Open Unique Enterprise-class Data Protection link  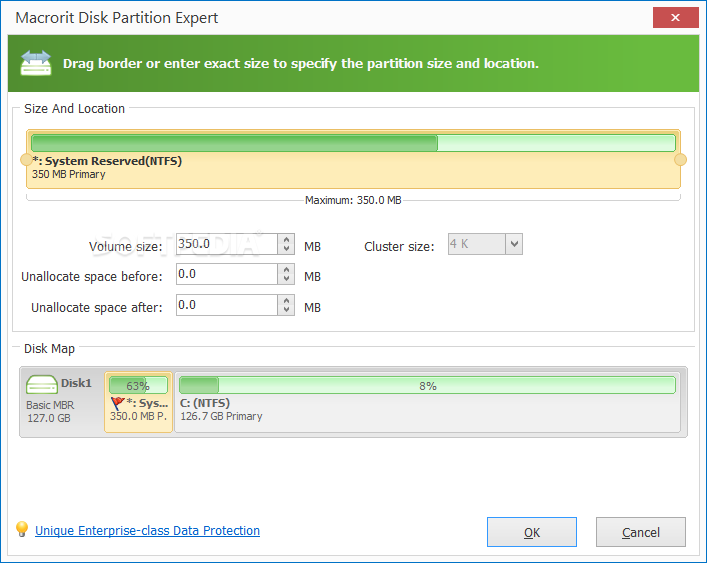[x=147, y=531]
